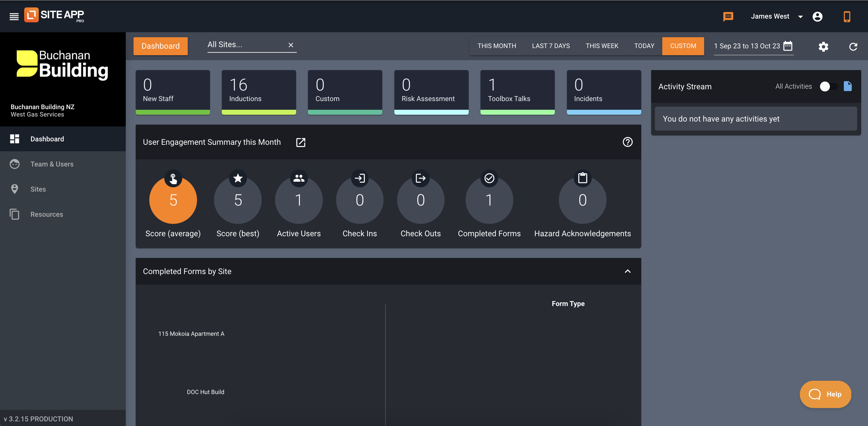Open the hamburger menu icon
868x426 pixels.
coord(14,16)
